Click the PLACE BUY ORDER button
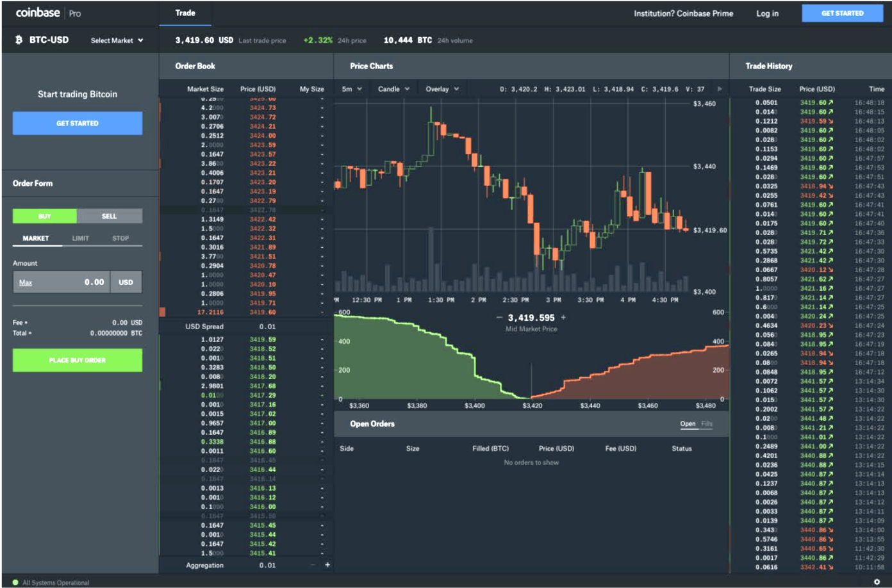This screenshot has width=892, height=588. coord(78,360)
